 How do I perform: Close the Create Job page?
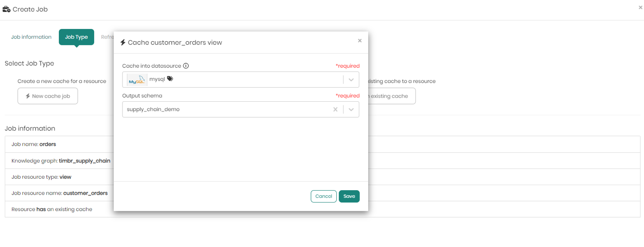pyautogui.click(x=640, y=7)
